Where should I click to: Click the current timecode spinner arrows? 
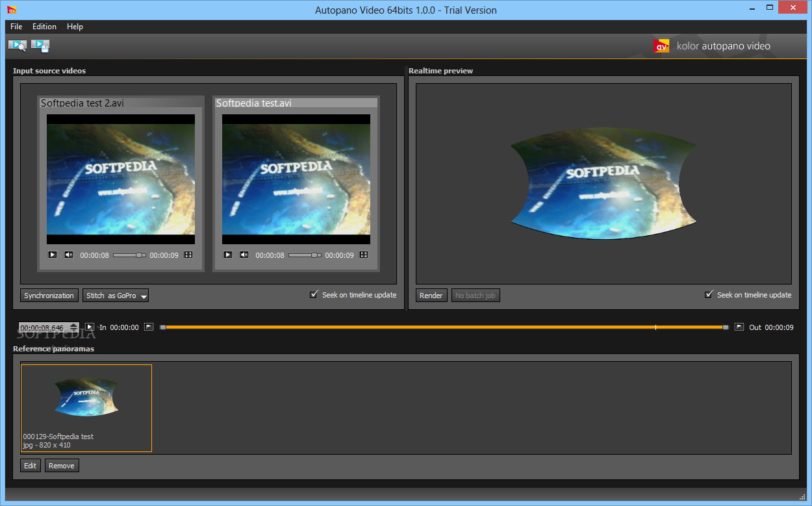click(x=74, y=327)
